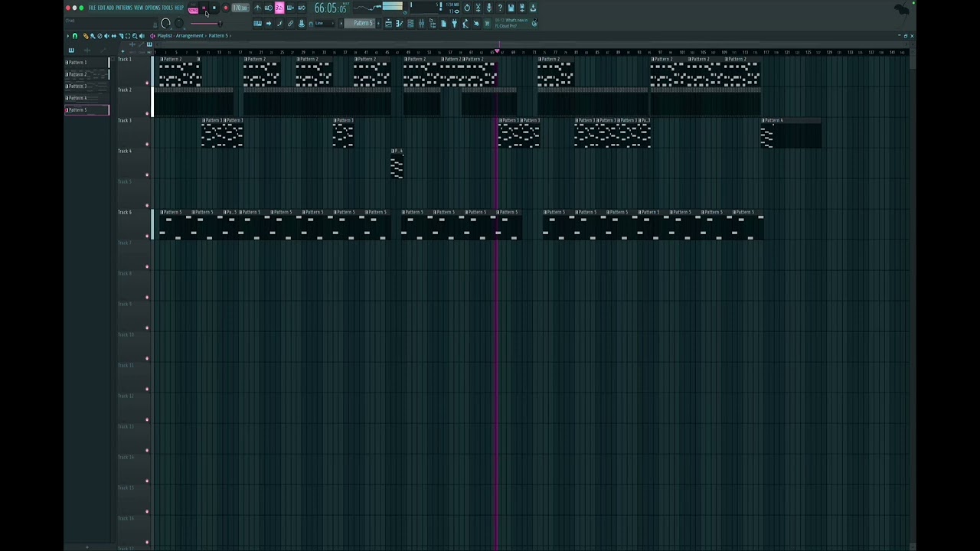980x551 pixels.
Task: Select the Mute tool in playlist toolbar
Action: click(106, 36)
